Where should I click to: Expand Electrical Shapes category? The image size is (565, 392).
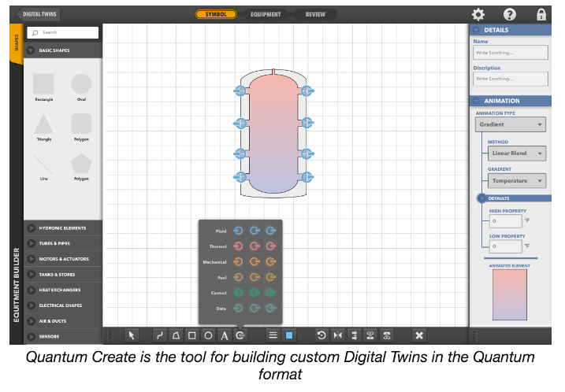(x=63, y=305)
